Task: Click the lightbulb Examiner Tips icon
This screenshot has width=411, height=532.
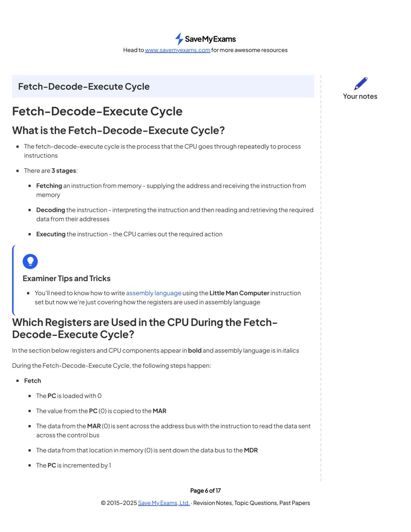Action: pos(30,262)
